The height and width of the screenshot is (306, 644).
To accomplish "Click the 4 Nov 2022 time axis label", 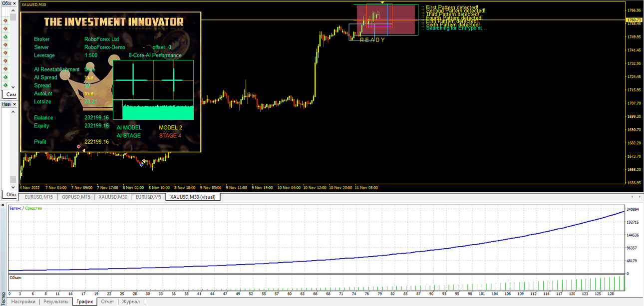I will (30, 188).
